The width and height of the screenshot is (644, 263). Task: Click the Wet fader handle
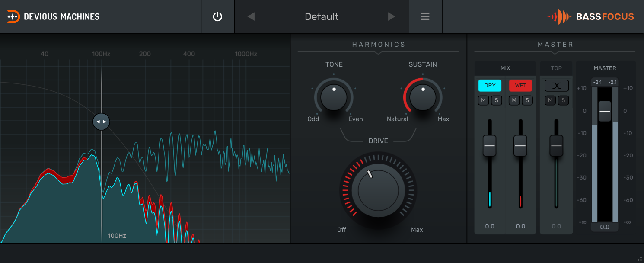[521, 146]
